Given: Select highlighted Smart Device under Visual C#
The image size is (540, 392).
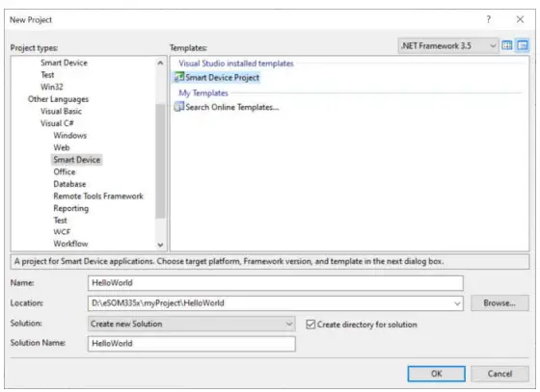Looking at the screenshot, I should click(x=77, y=160).
